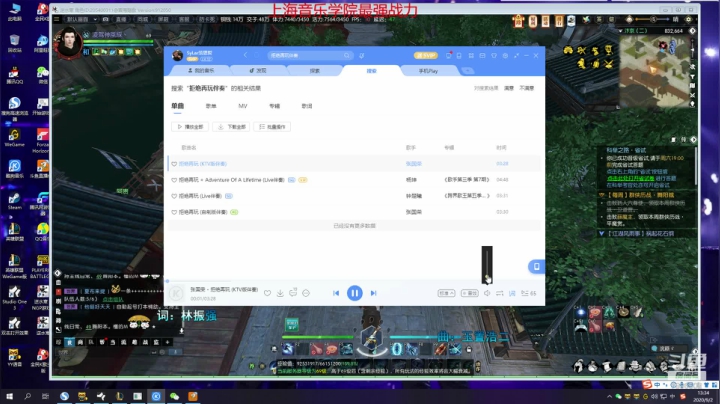
Task: Toggle desktop lyrics display icon
Action: (x=512, y=293)
